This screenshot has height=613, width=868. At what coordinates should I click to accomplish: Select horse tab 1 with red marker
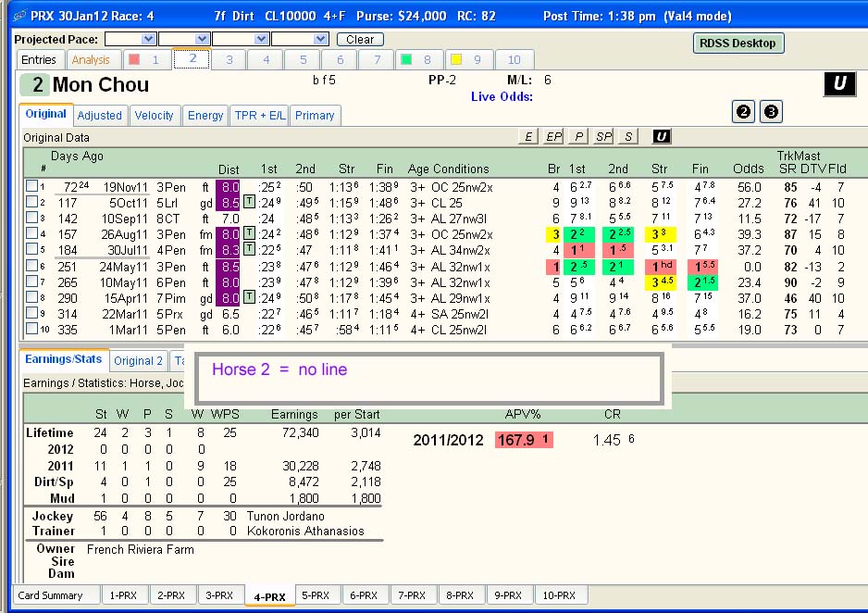(147, 60)
